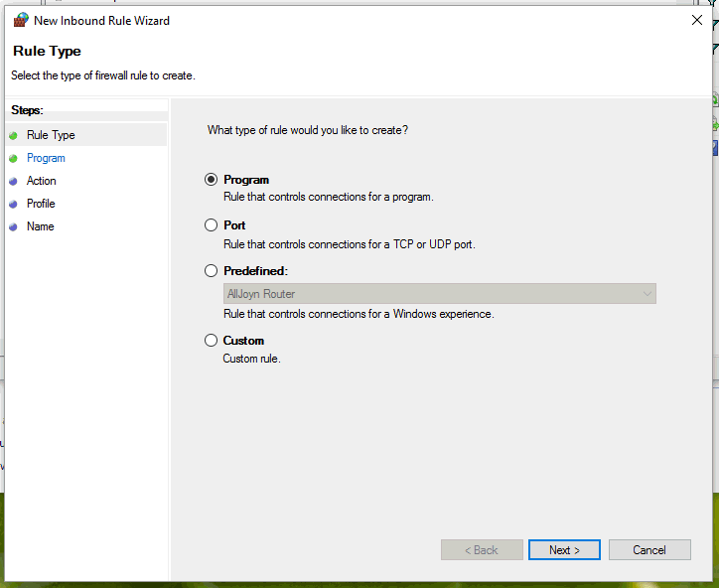Cancel the wizard with the Cancel button

(649, 550)
